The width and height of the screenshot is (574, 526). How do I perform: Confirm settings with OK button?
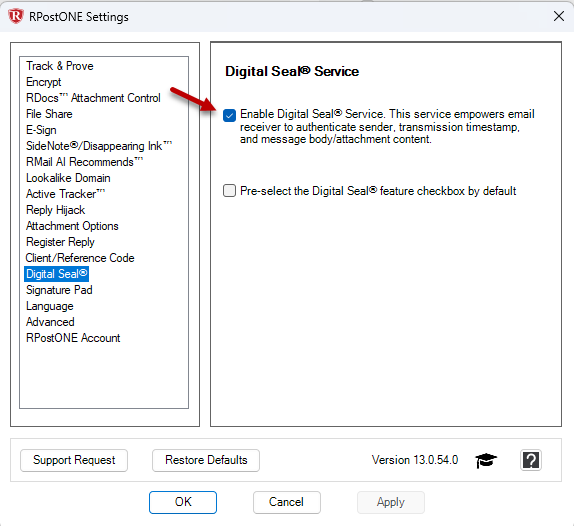point(183,502)
